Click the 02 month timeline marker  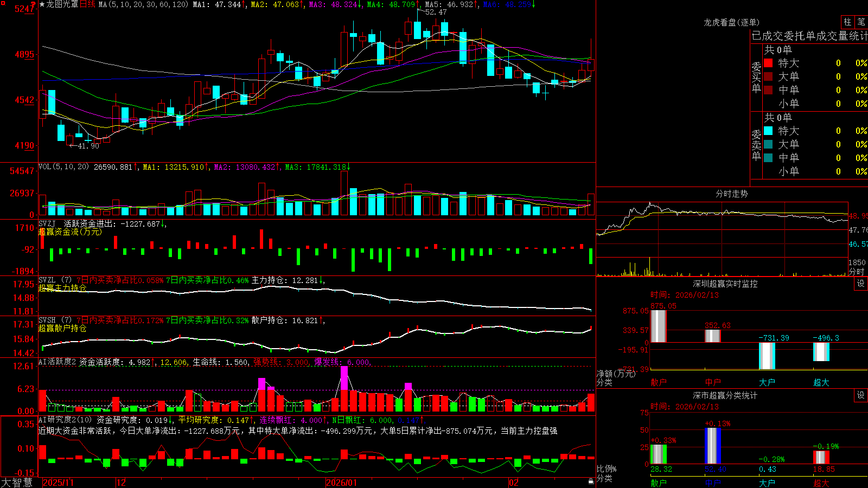[x=513, y=483]
